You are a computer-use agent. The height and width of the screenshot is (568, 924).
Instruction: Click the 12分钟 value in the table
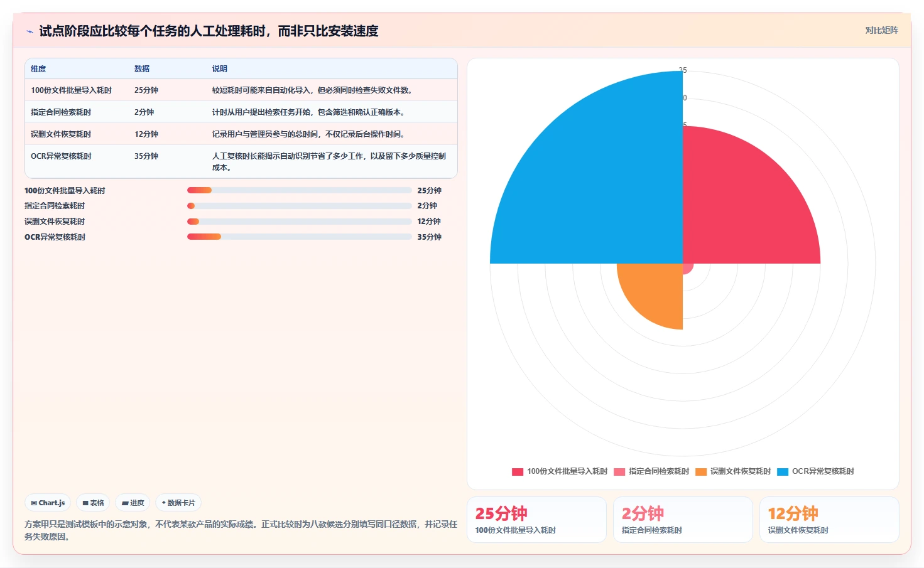coord(146,134)
